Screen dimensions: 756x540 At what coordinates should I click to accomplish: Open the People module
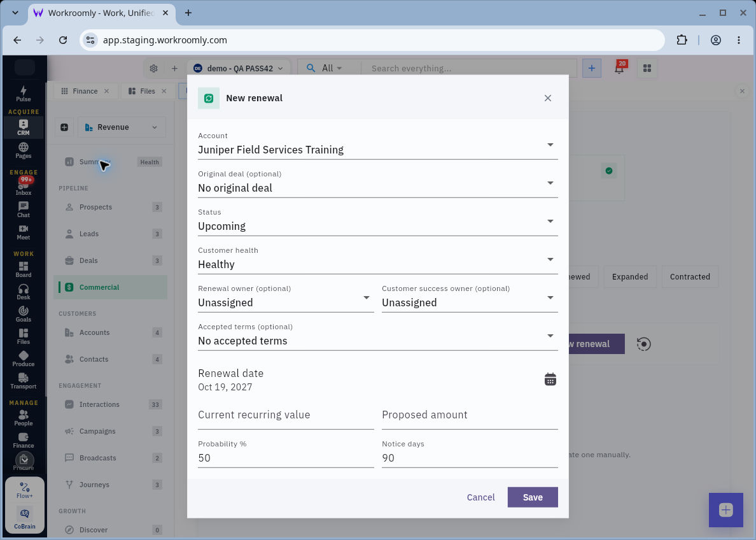(x=23, y=418)
